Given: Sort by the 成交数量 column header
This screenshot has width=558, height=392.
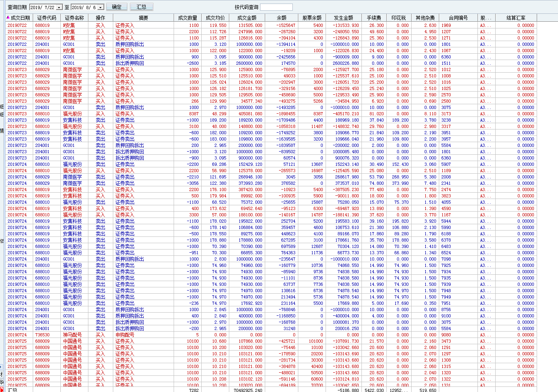Looking at the screenshot, I should pos(187,18).
